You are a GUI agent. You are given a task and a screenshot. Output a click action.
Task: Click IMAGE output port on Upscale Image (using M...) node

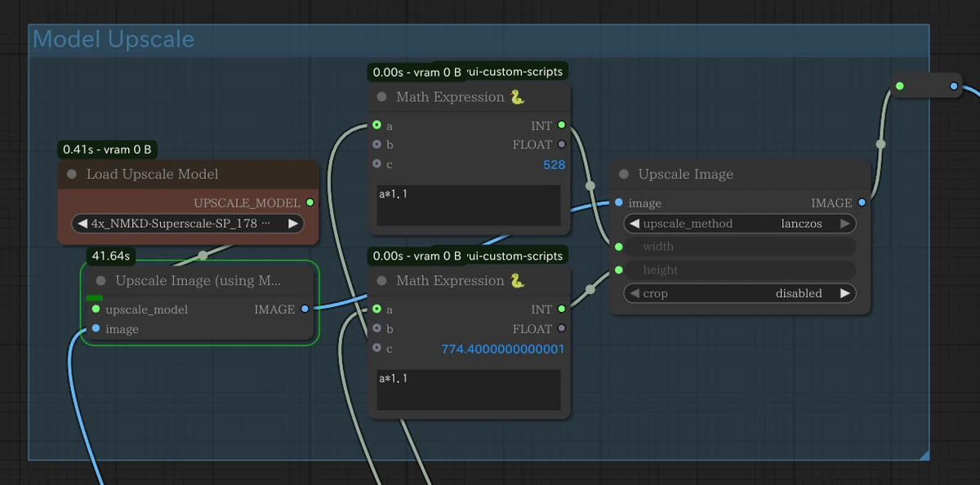(x=305, y=309)
